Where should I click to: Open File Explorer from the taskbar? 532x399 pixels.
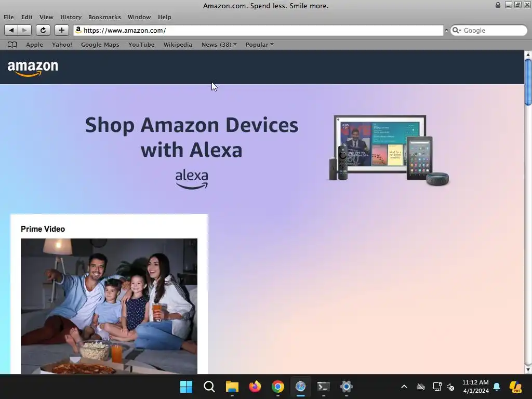(x=232, y=387)
